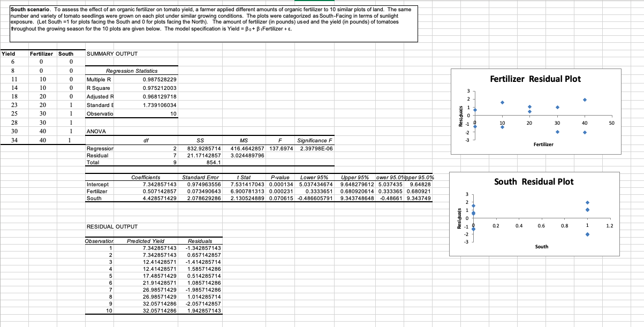This screenshot has width=644, height=327.
Task: Select the F value 137.6974
Action: point(281,148)
